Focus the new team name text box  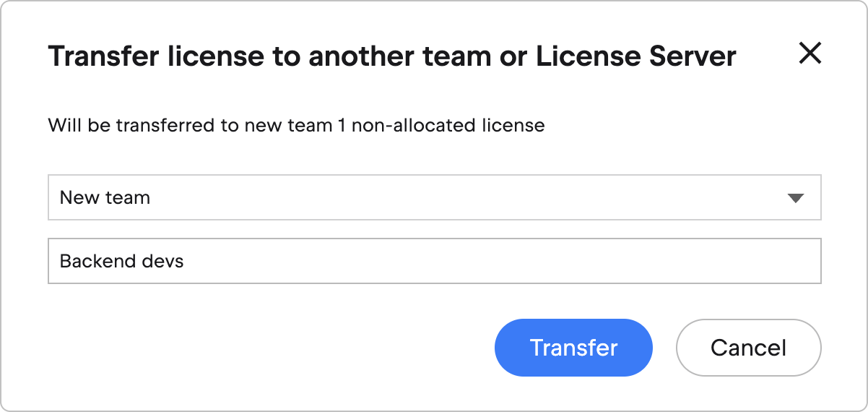click(434, 261)
